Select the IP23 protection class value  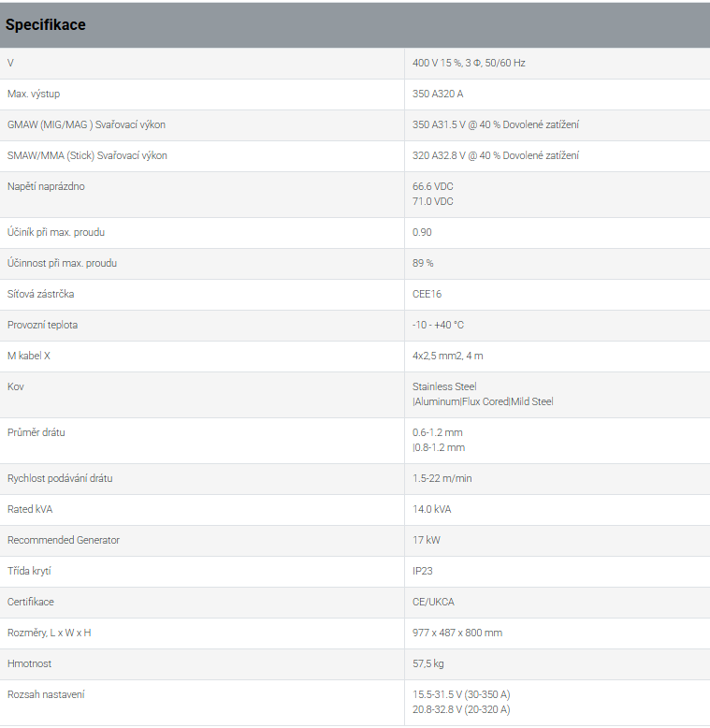[422, 571]
